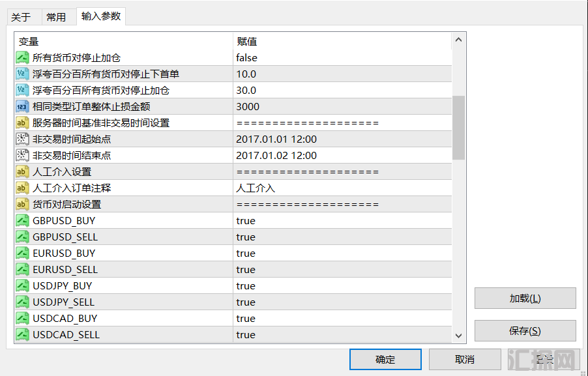
Task: Click the string icon next to 货币对启动设置
Action: 22,205
